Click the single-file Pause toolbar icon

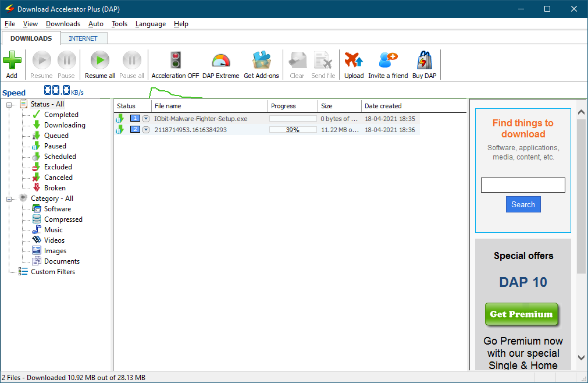click(67, 60)
